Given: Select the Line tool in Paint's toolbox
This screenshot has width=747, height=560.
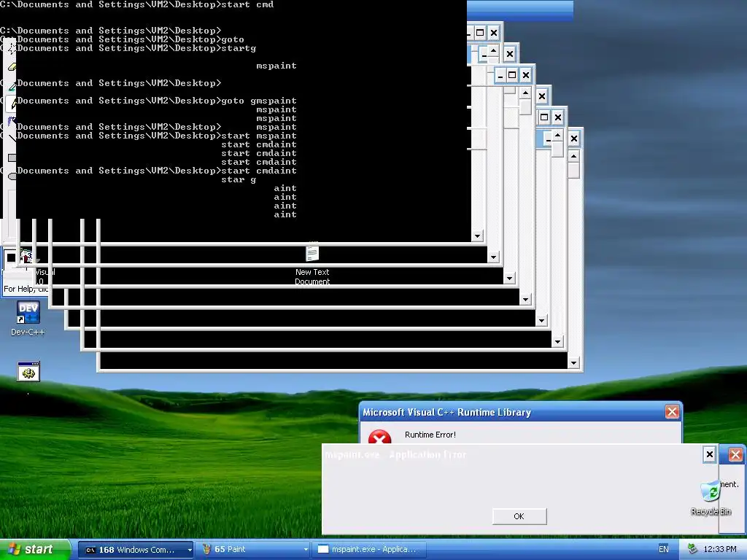Looking at the screenshot, I should (x=12, y=138).
